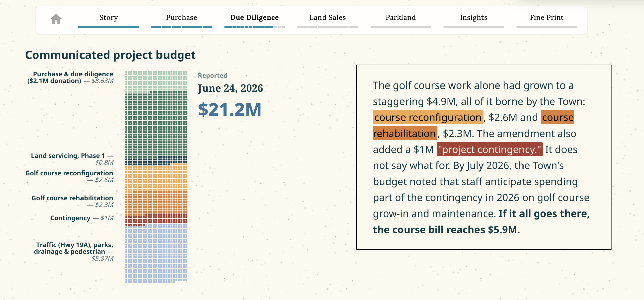The height and width of the screenshot is (300, 644).
Task: Switch to the Fine Print tab
Action: tap(547, 17)
